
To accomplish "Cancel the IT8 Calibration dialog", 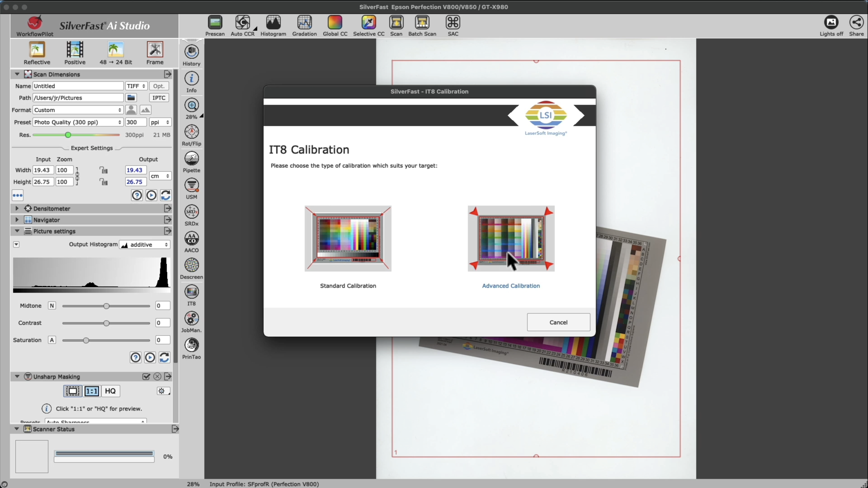I will point(558,322).
